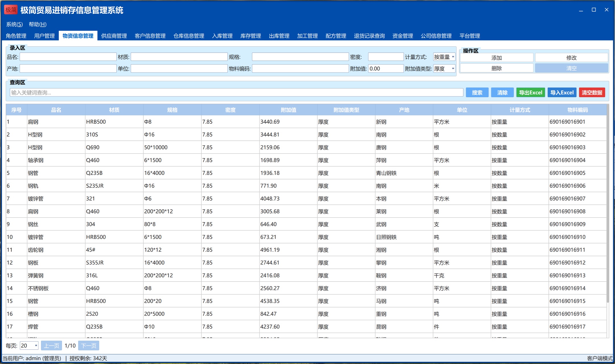Focus the 单位 text box

pos(179,69)
